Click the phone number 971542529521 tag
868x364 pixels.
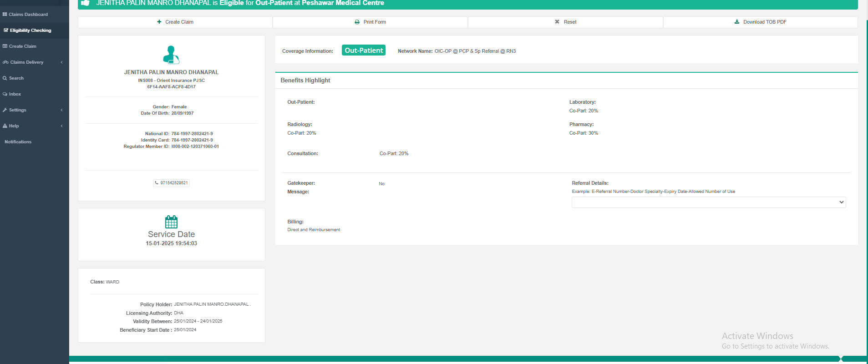pyautogui.click(x=171, y=183)
